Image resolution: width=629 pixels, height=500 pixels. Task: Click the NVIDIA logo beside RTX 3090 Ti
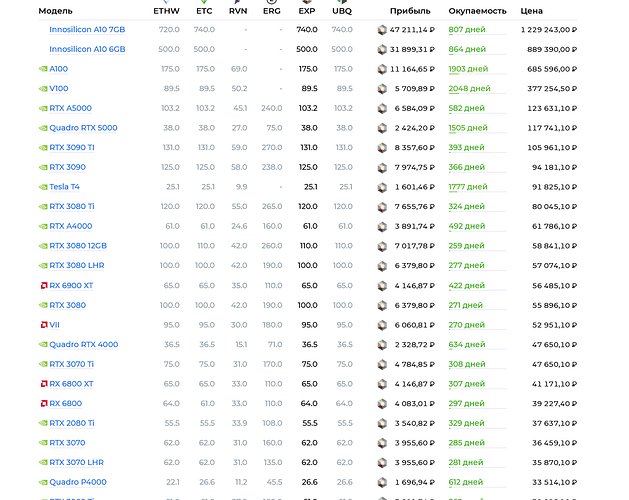click(43, 148)
